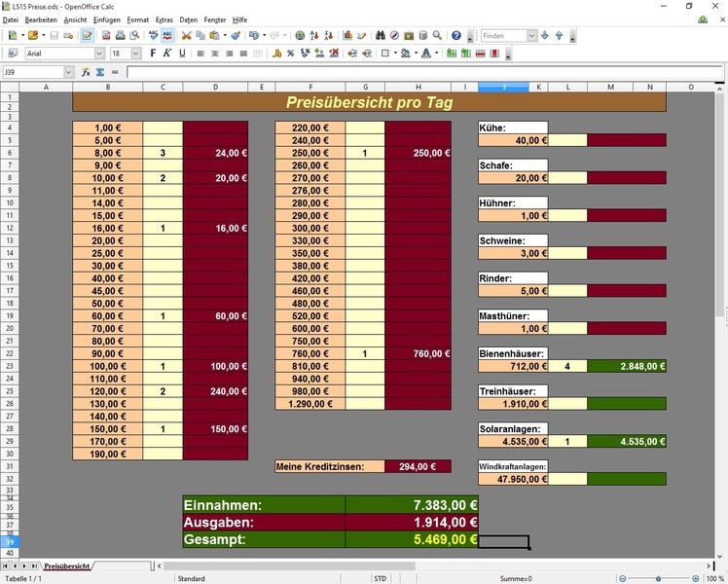Viewport: 728px width, 584px height.
Task: Toggle bold formatting
Action: pyautogui.click(x=154, y=54)
